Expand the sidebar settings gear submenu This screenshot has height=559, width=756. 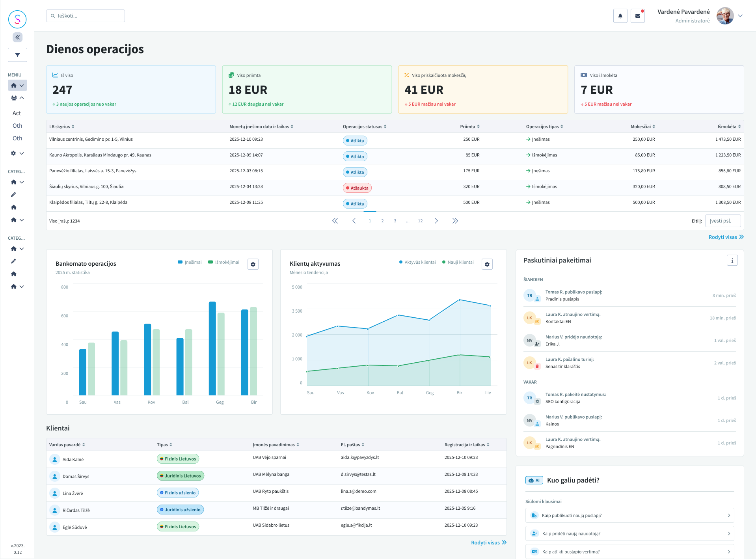[x=17, y=153]
